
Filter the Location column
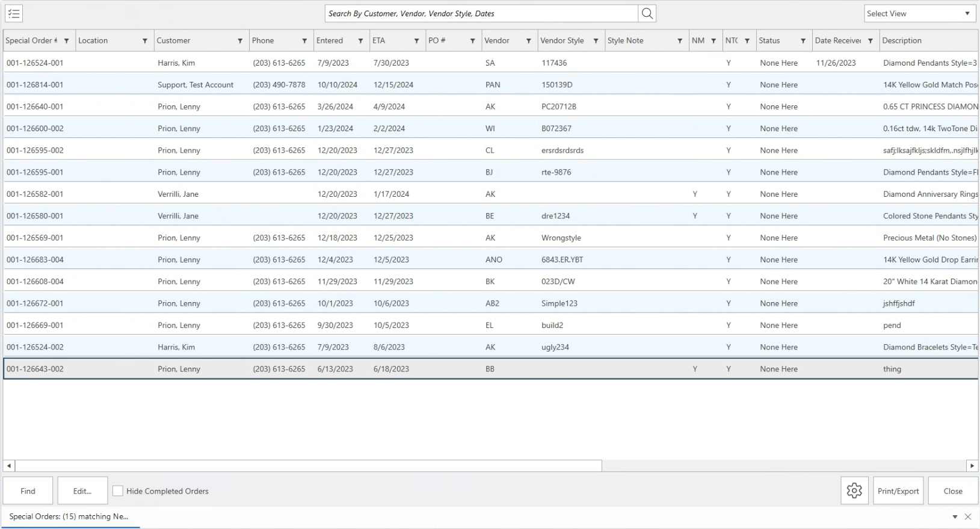[x=145, y=41]
